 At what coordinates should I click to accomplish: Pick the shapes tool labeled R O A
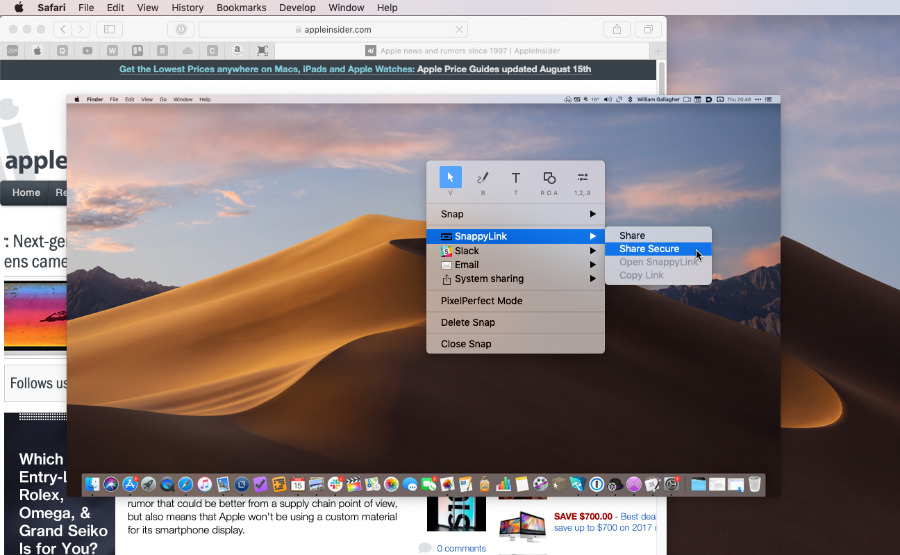coord(549,178)
